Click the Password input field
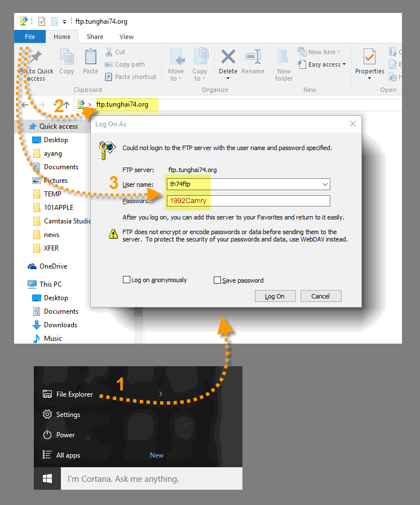420x505 pixels. (249, 201)
